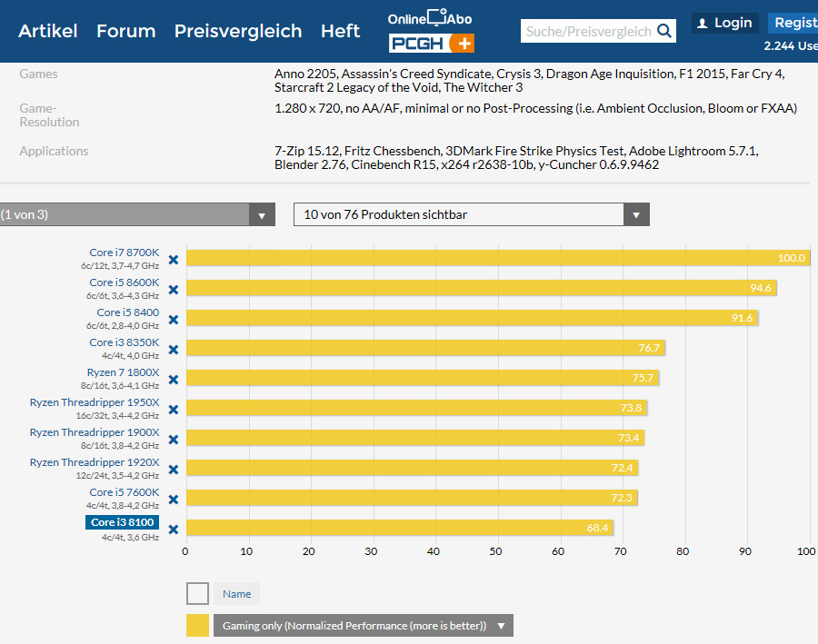Click the '6c/12t, 3,7-4,7 GHz' spec text
The image size is (818, 644).
point(120,266)
